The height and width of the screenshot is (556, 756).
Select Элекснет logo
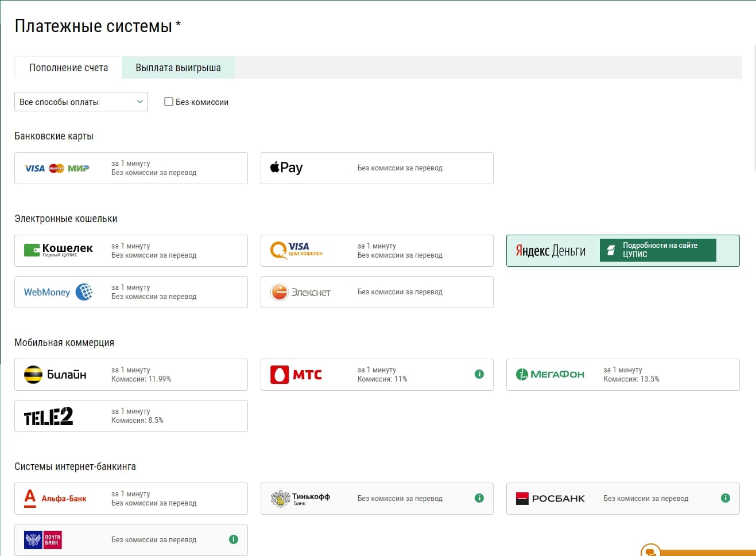300,292
